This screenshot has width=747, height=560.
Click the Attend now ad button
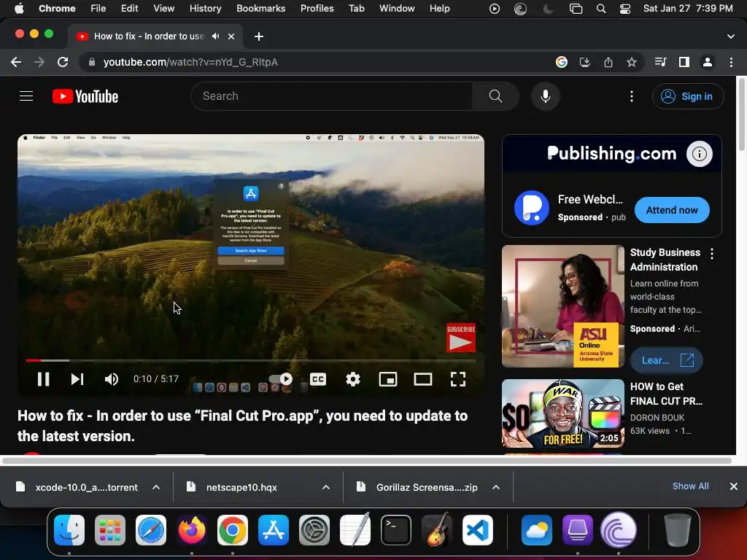[672, 210]
